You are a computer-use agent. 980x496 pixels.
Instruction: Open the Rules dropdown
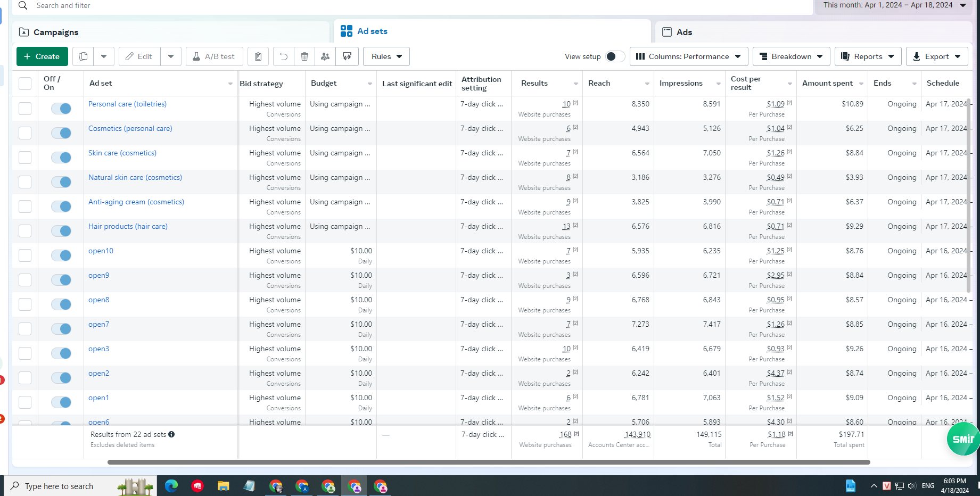386,56
